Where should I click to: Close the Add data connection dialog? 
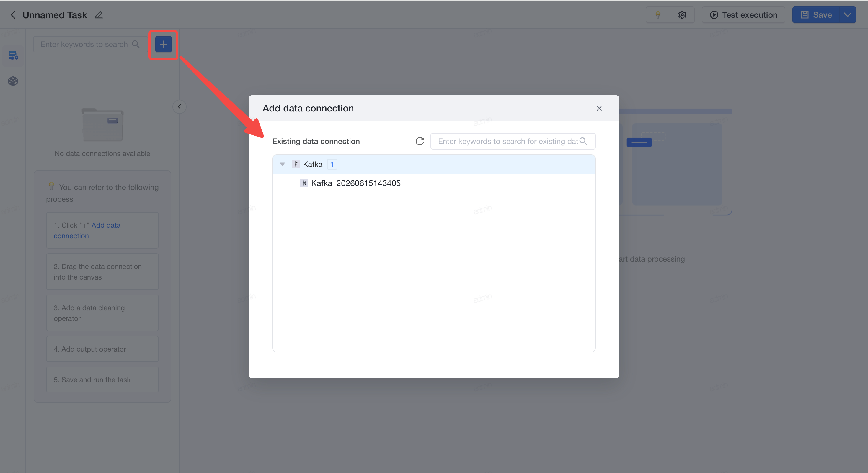(599, 108)
